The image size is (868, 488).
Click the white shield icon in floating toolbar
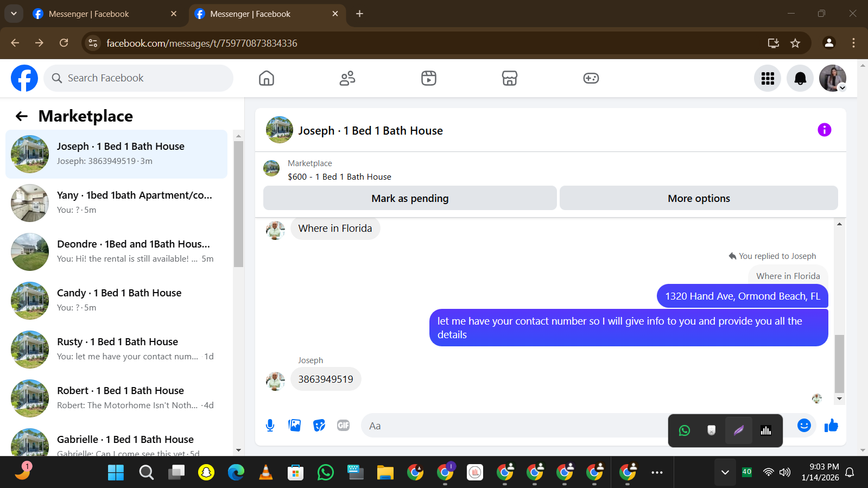712,430
